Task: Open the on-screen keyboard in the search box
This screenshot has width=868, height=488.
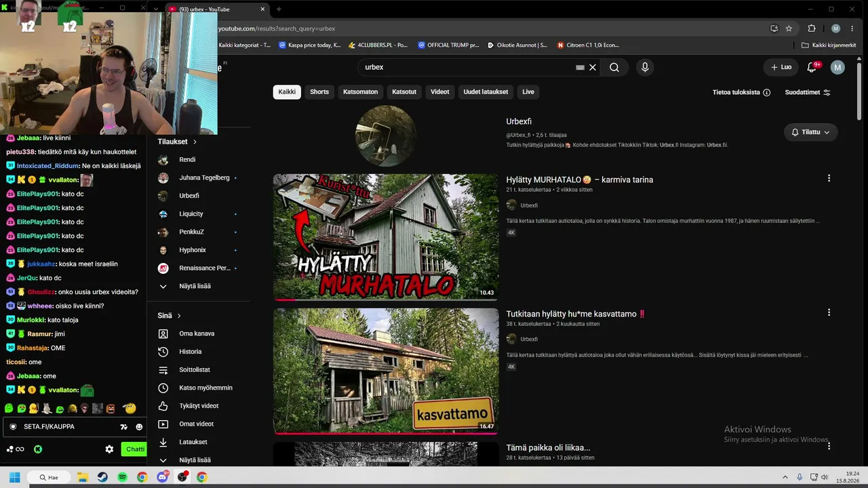Action: point(580,67)
